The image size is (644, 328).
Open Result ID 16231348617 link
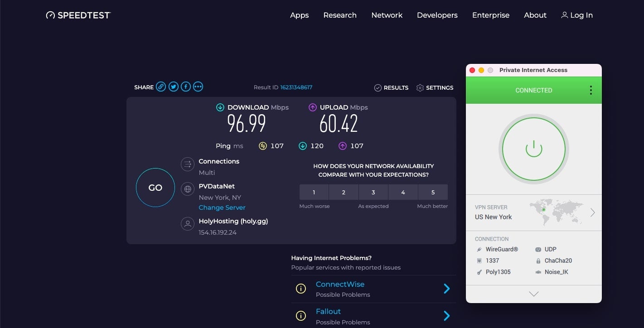coord(296,87)
